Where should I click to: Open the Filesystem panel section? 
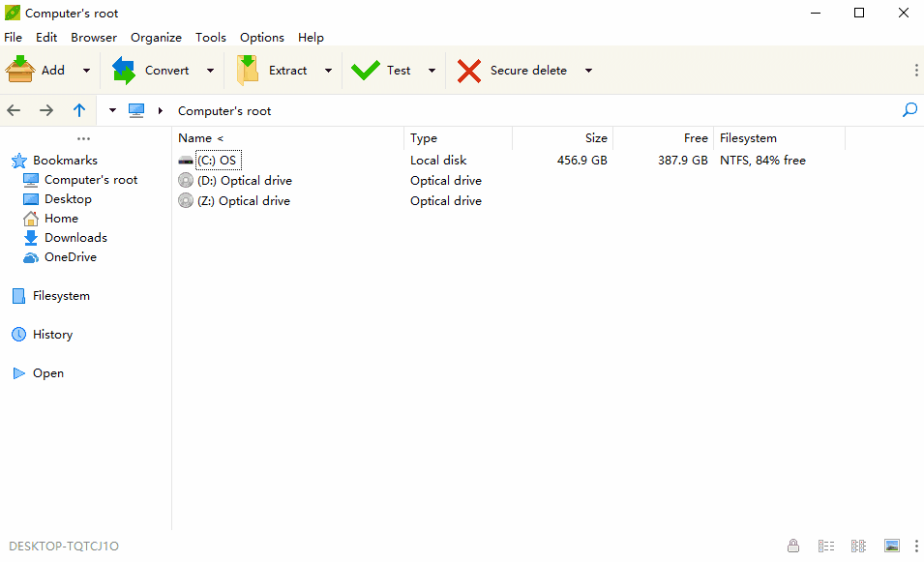tap(60, 295)
